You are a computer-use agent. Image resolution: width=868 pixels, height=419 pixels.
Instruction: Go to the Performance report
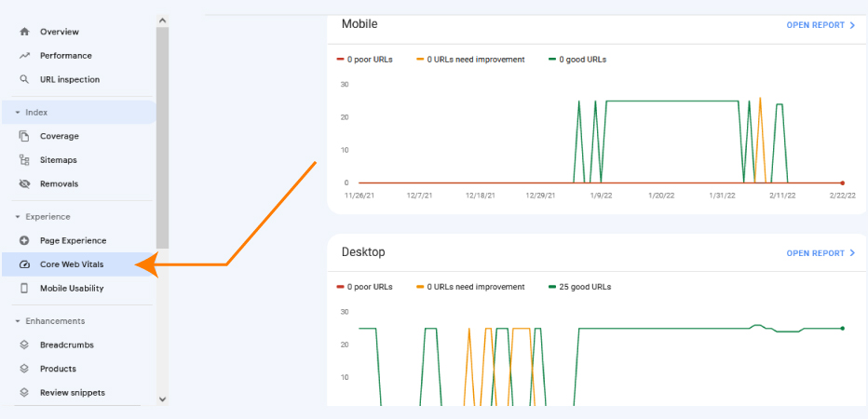[66, 55]
